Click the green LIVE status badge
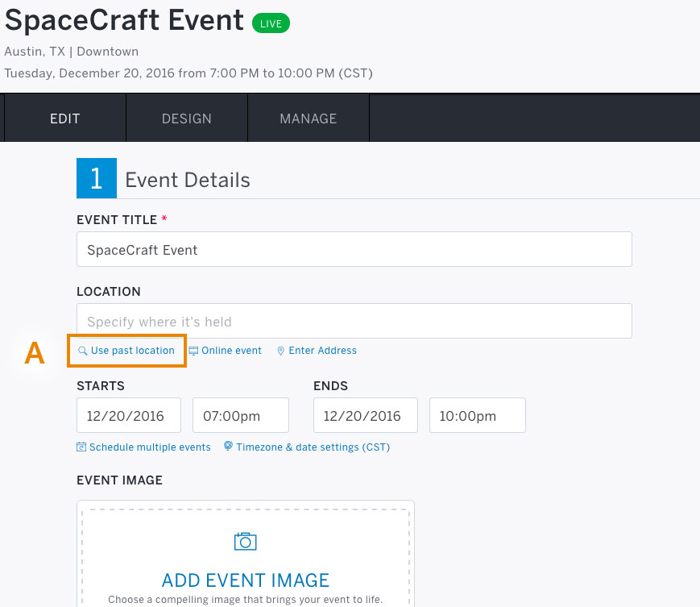700x607 pixels. [x=271, y=23]
